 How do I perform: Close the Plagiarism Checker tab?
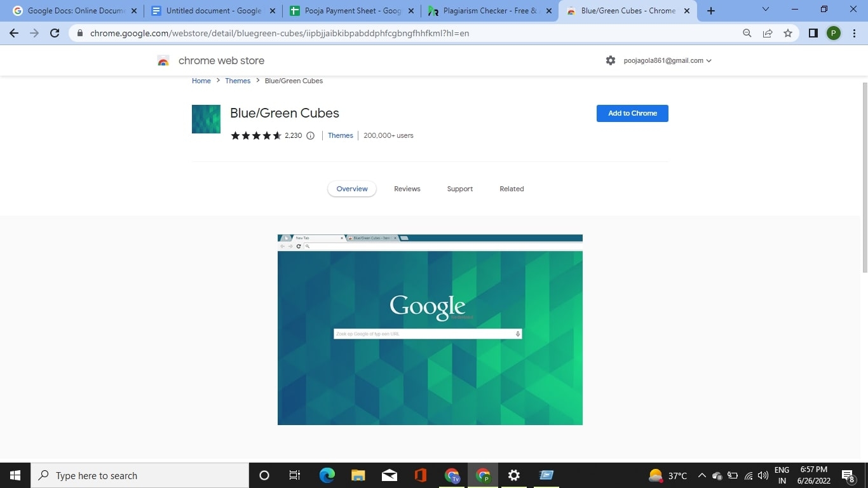point(549,11)
